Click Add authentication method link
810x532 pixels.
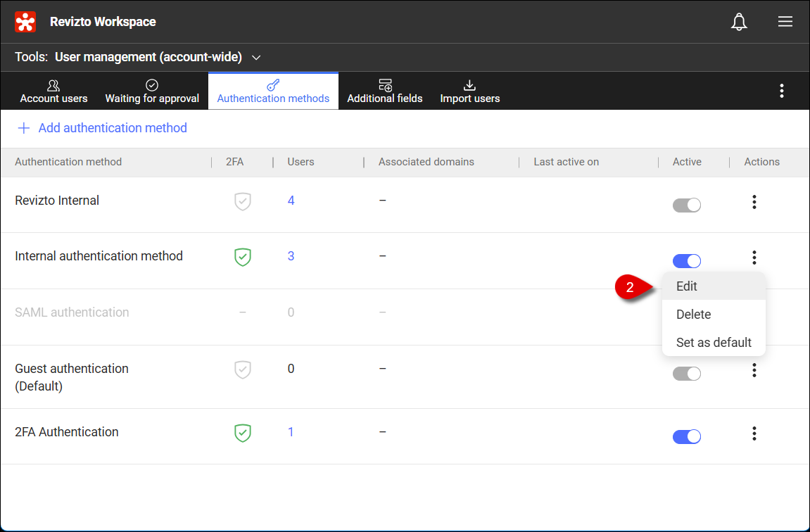(x=102, y=127)
